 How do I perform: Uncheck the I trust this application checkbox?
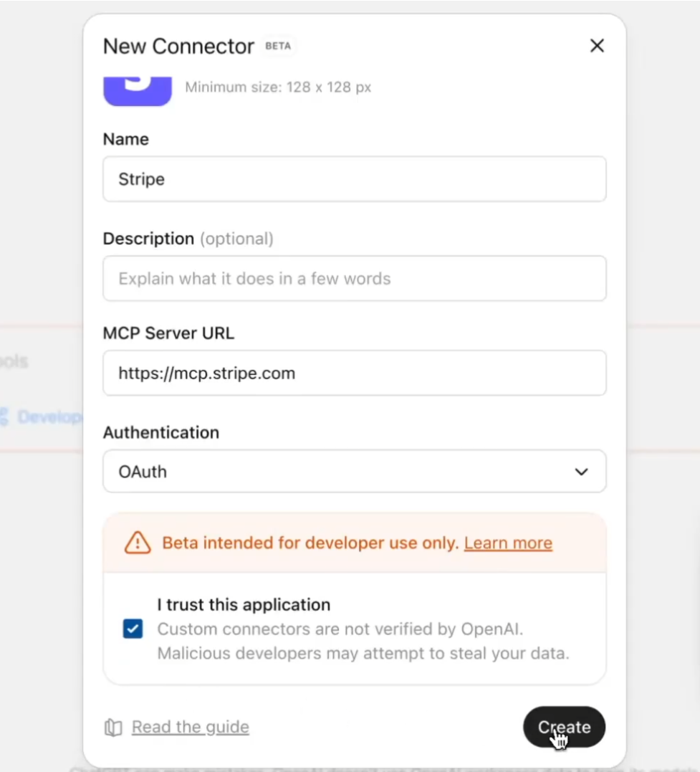click(x=133, y=629)
